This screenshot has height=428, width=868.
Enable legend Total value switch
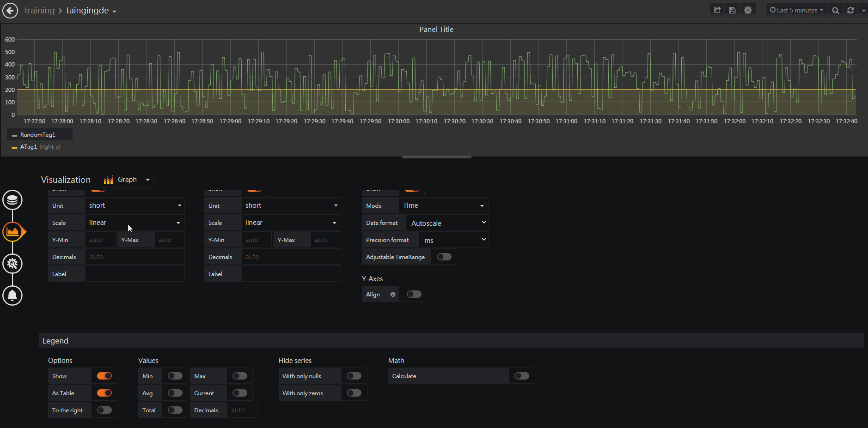(175, 410)
